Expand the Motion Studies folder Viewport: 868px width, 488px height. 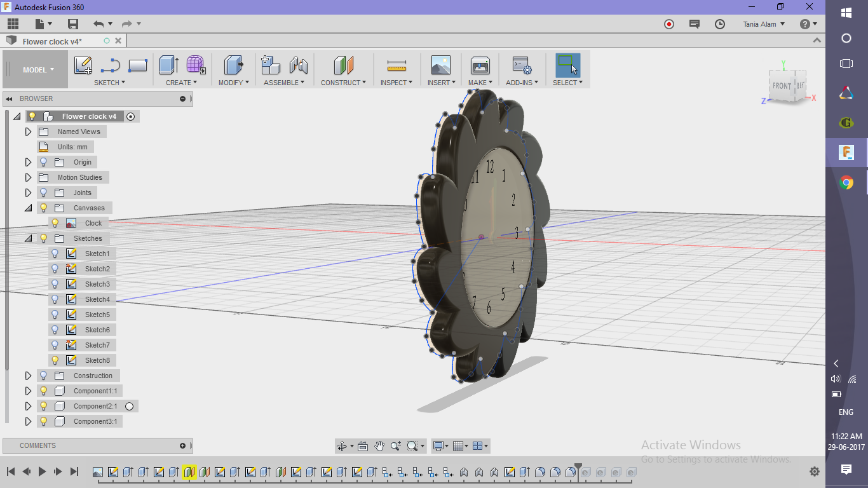[28, 177]
